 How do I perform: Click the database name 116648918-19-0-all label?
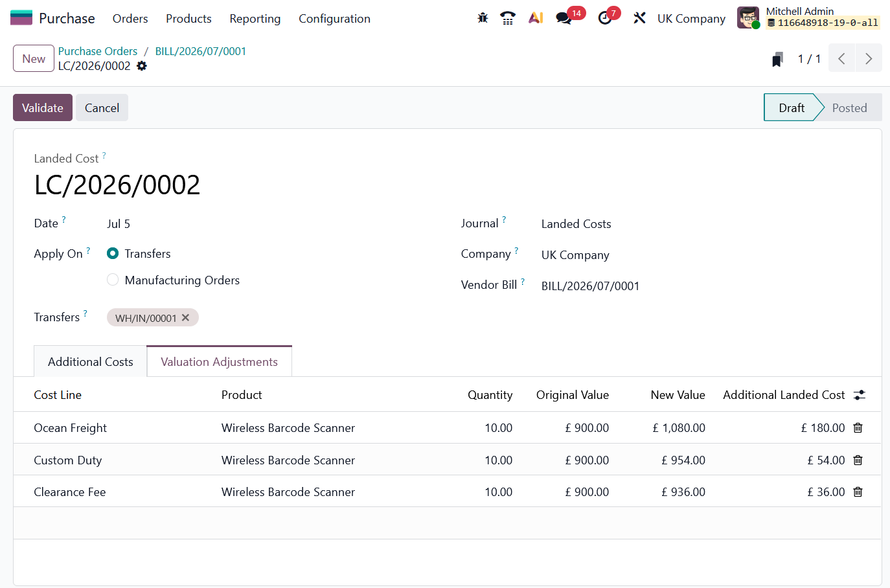point(823,23)
